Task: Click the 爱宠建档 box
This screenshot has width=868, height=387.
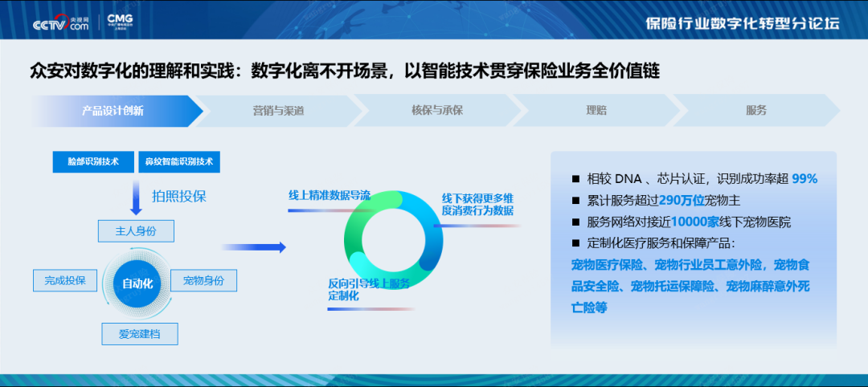Action: pyautogui.click(x=140, y=334)
